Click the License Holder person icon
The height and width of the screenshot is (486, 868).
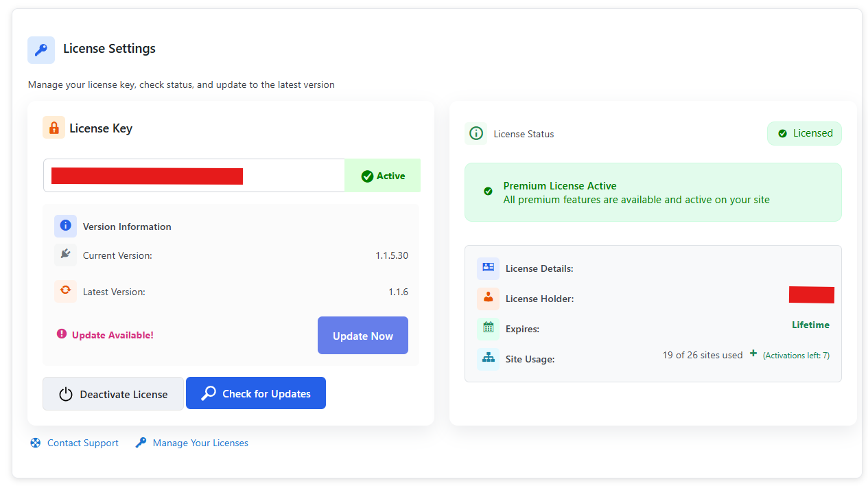(x=488, y=298)
